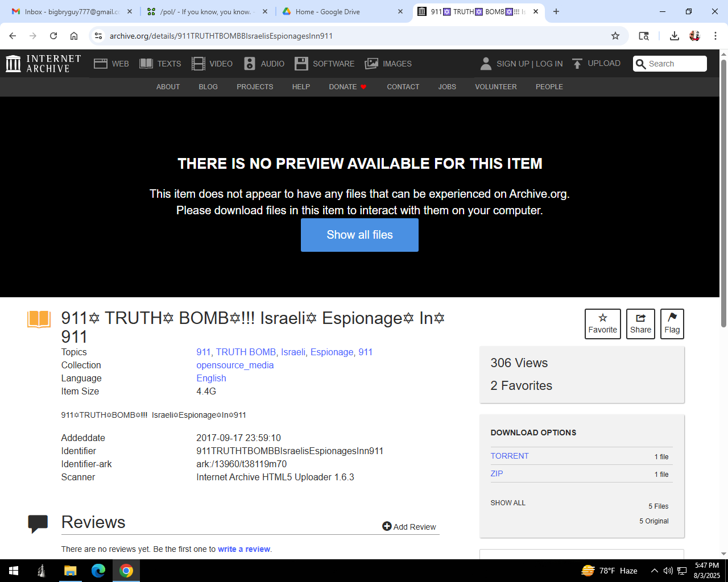Viewport: 728px width, 582px height.
Task: Open the opensource_media collection link
Action: click(235, 365)
